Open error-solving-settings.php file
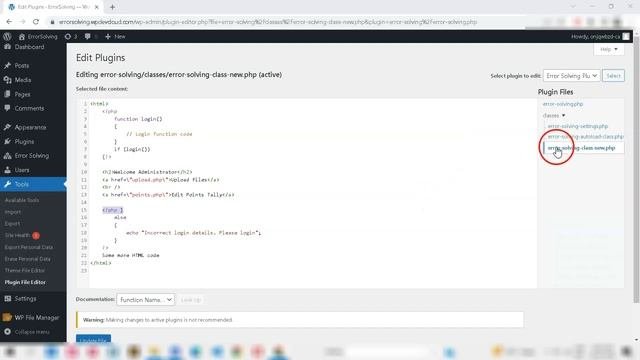The width and height of the screenshot is (640, 360). [x=578, y=126]
